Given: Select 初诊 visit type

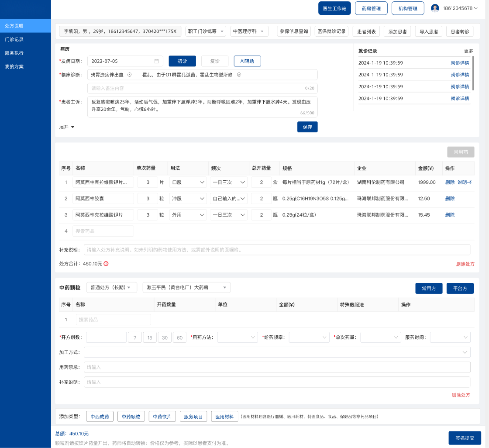Looking at the screenshot, I should [182, 61].
